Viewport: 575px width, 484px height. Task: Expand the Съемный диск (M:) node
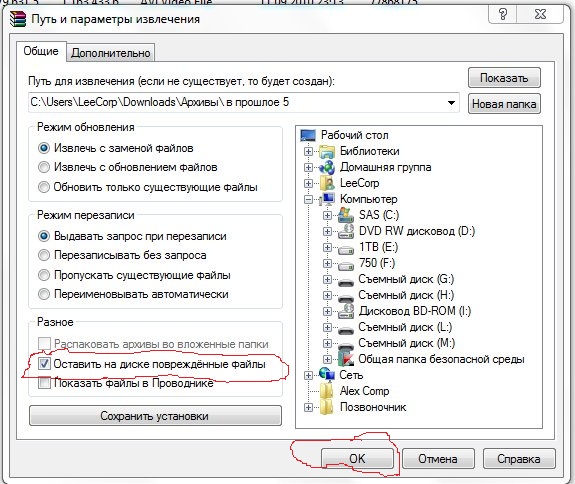click(327, 344)
